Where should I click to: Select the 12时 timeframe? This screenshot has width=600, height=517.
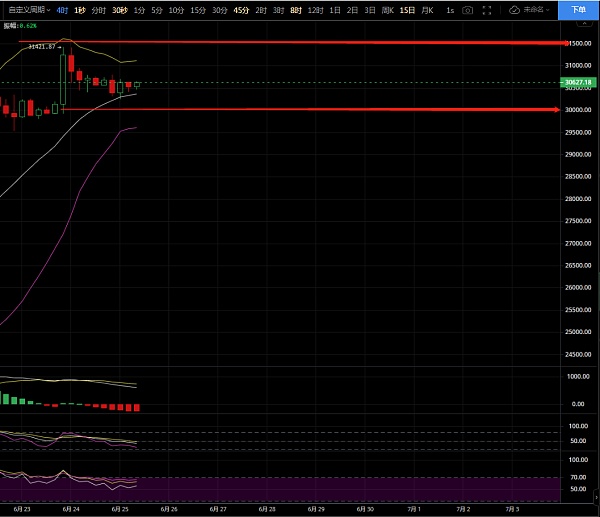click(x=315, y=9)
